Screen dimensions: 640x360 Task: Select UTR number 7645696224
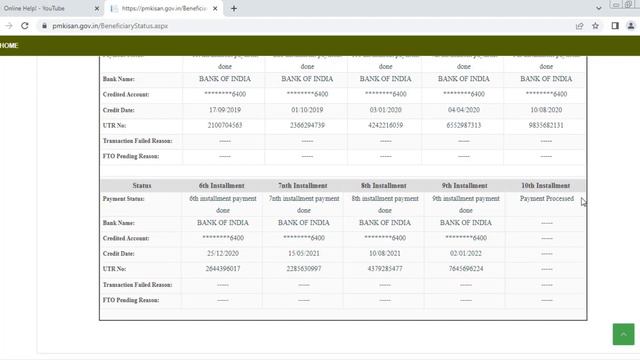click(466, 269)
